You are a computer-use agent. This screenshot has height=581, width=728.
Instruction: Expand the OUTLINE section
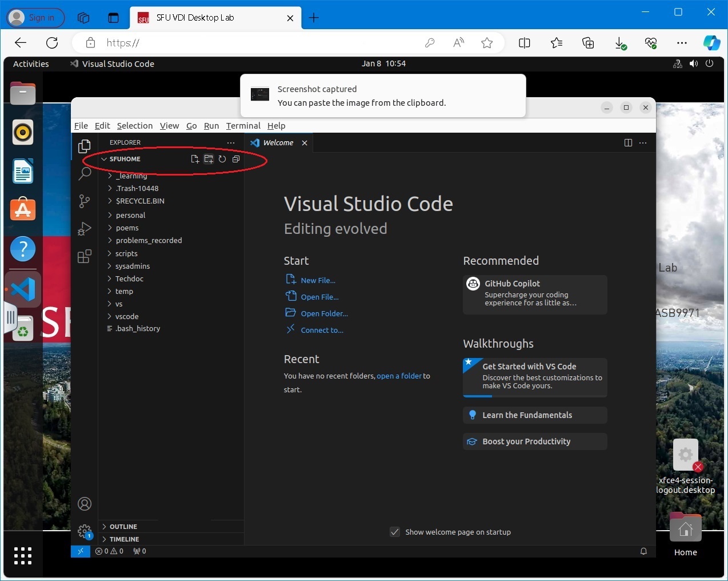pyautogui.click(x=123, y=527)
